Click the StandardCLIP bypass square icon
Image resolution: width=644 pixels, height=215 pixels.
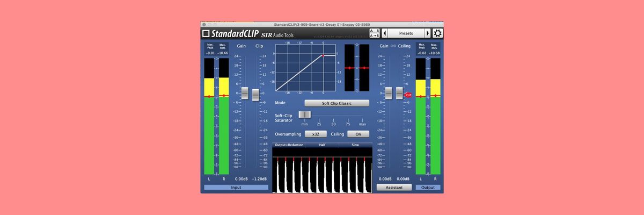click(206, 33)
